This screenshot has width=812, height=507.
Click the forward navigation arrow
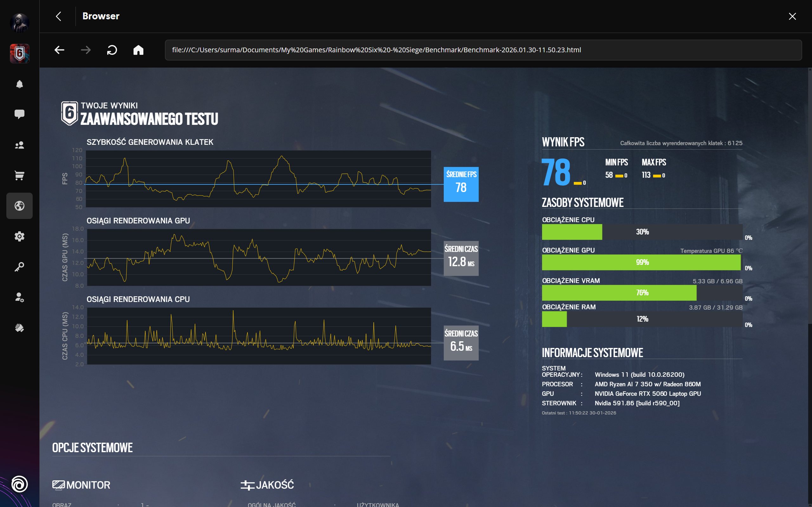[86, 50]
